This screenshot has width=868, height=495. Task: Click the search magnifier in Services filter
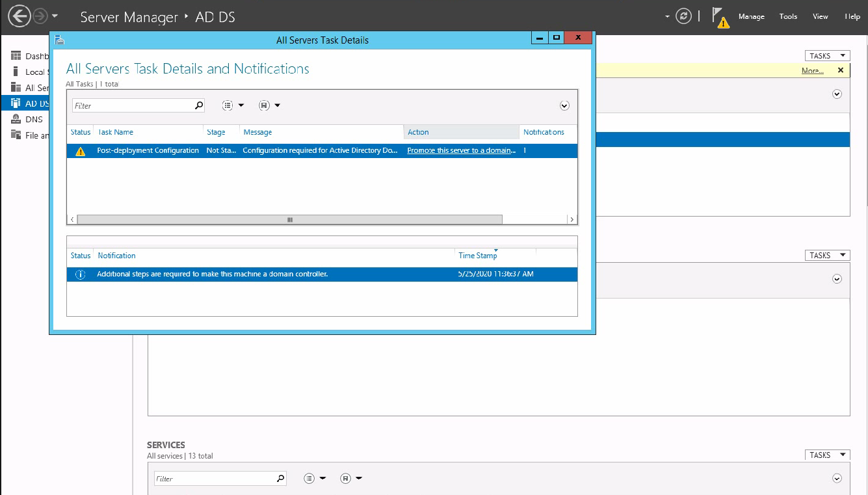tap(281, 478)
